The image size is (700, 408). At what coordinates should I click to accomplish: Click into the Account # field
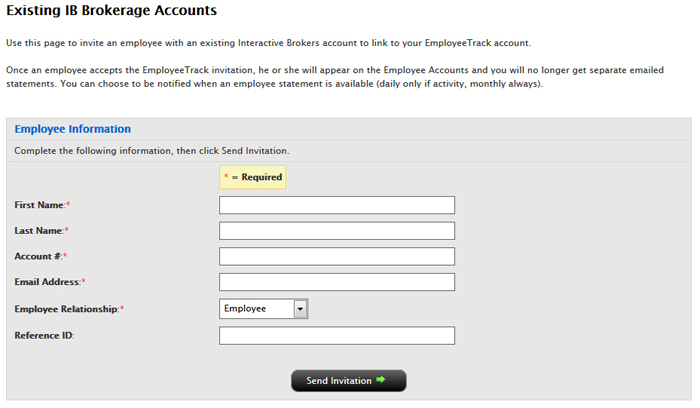[337, 257]
